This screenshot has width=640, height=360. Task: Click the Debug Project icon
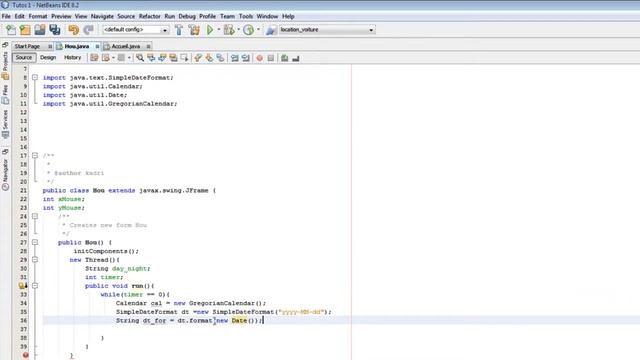[x=229, y=30]
